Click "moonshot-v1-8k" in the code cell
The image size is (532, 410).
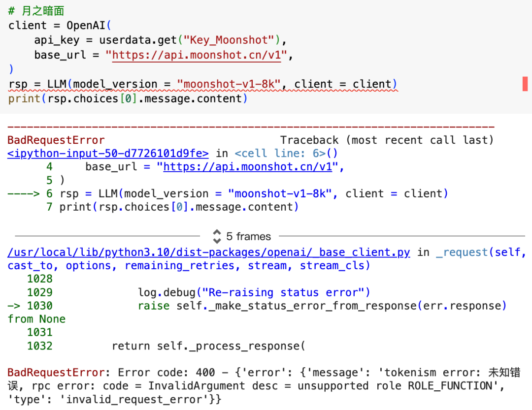click(x=229, y=84)
